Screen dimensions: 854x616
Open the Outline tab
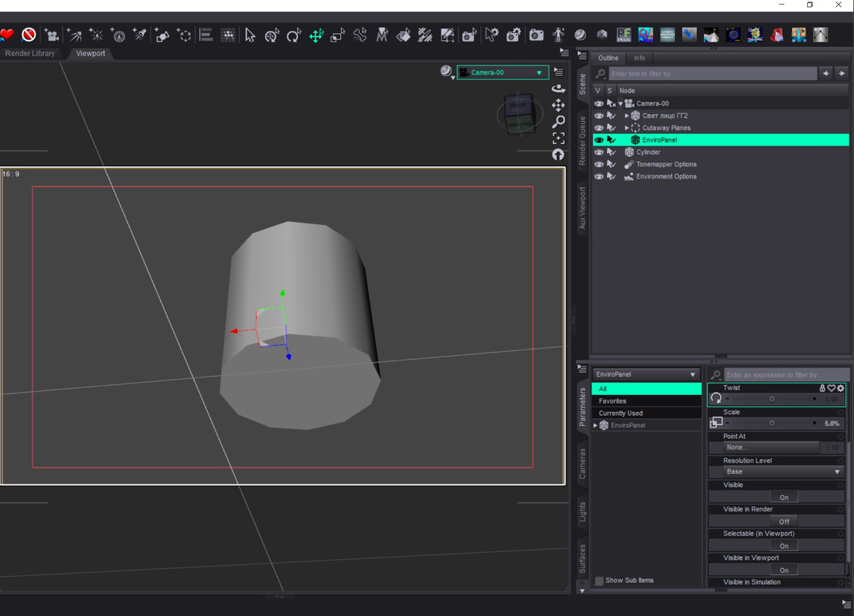608,58
